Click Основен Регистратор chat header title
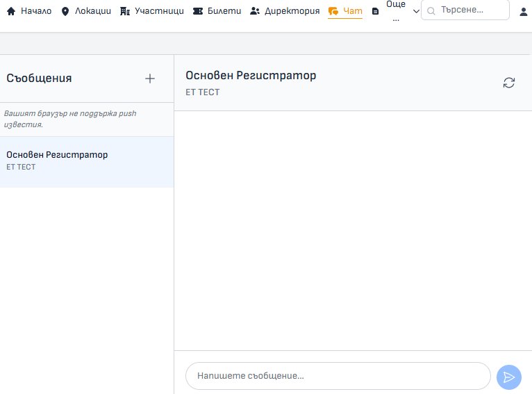Screen dimensions: 532x394 pyautogui.click(x=251, y=75)
